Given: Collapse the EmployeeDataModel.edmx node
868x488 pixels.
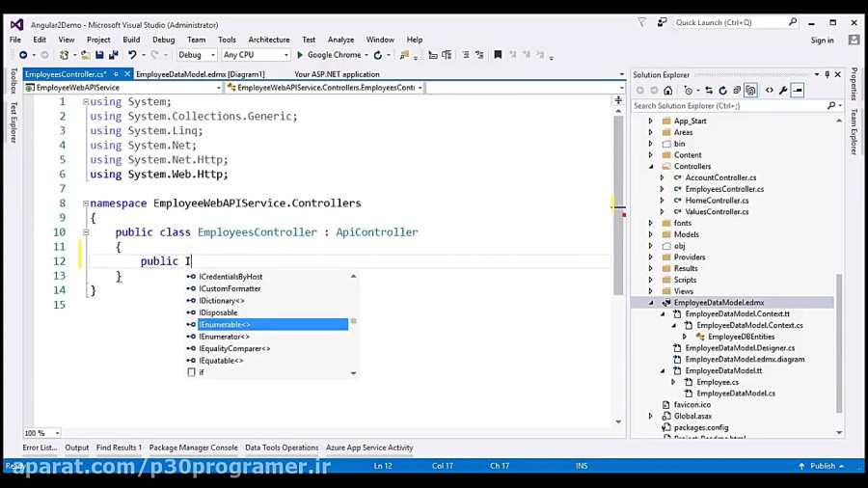Looking at the screenshot, I should pos(650,303).
